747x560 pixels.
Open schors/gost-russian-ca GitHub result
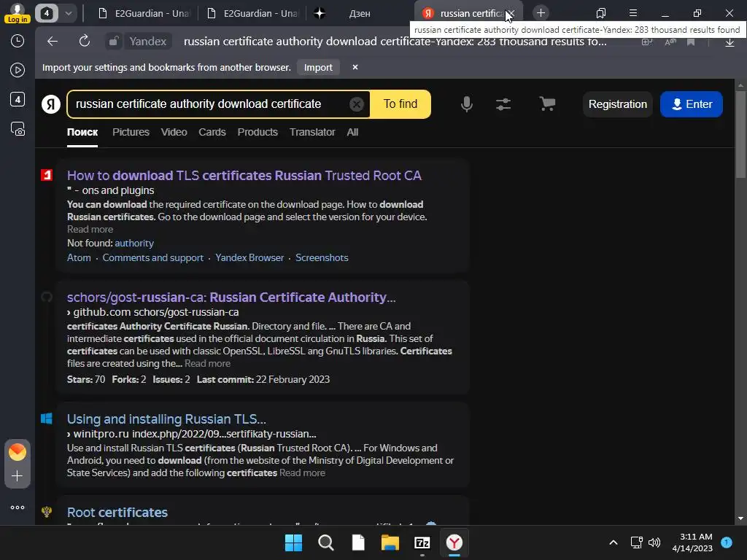pyautogui.click(x=231, y=297)
